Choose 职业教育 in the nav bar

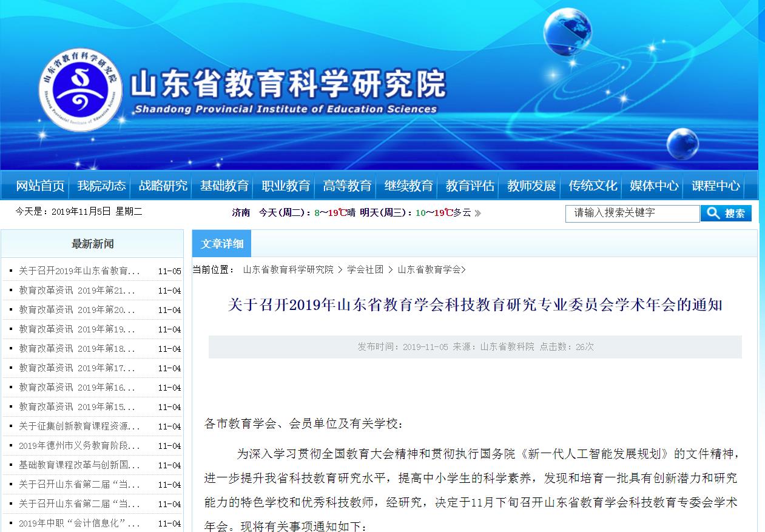click(286, 186)
